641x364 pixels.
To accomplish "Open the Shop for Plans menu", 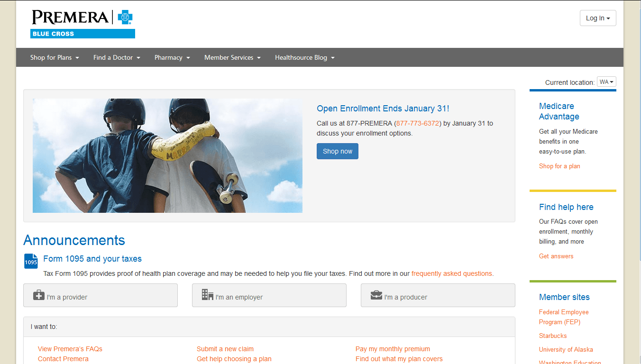I will pos(54,57).
